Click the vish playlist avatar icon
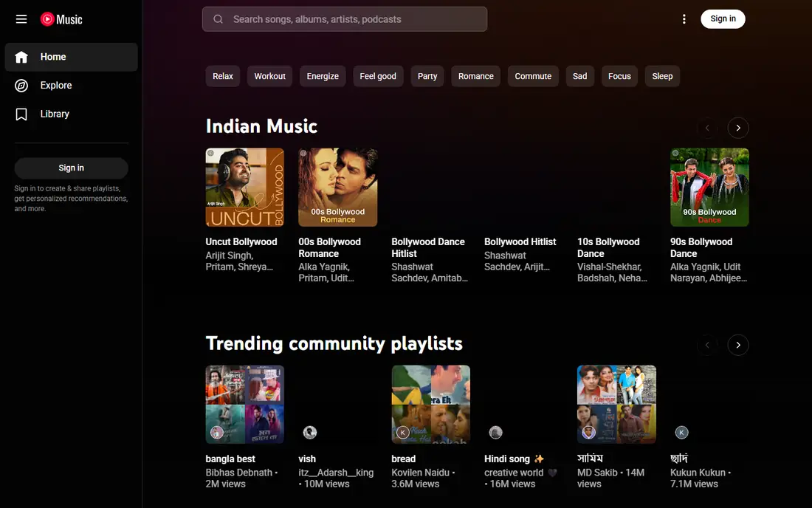The height and width of the screenshot is (508, 812). tap(310, 432)
